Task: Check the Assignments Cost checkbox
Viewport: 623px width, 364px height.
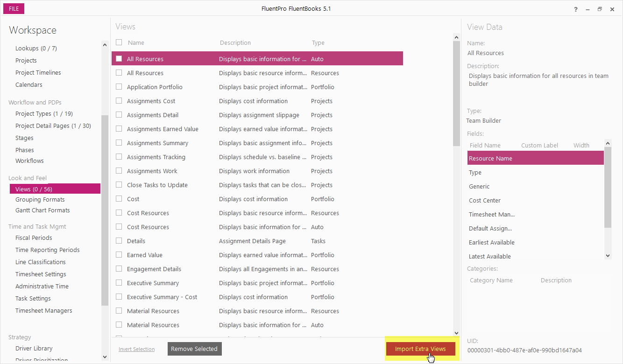Action: pyautogui.click(x=119, y=101)
